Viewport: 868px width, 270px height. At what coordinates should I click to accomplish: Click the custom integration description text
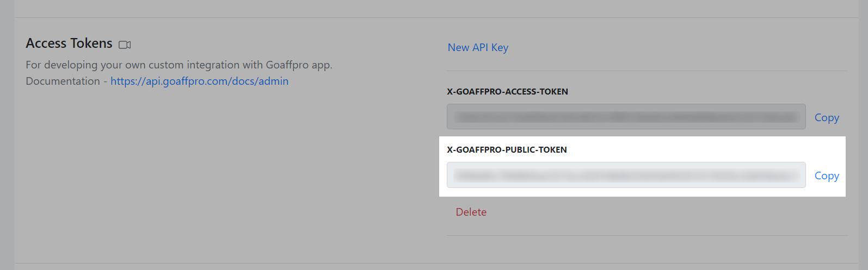178,65
